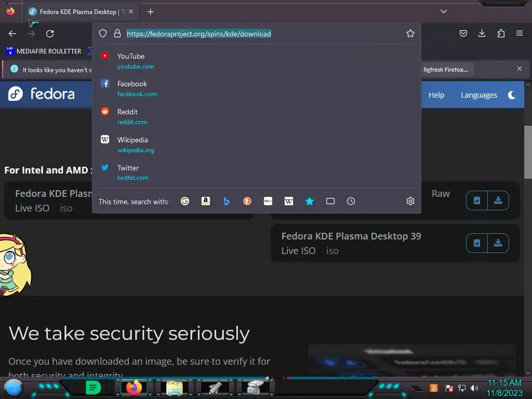Select the Fedora KDE Plasma Desktop tab
The height and width of the screenshot is (399, 532).
(x=82, y=12)
